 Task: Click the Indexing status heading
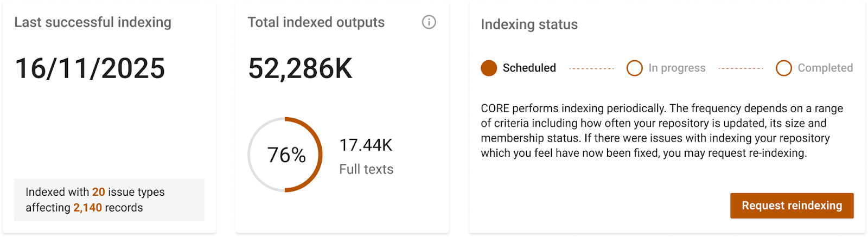529,24
